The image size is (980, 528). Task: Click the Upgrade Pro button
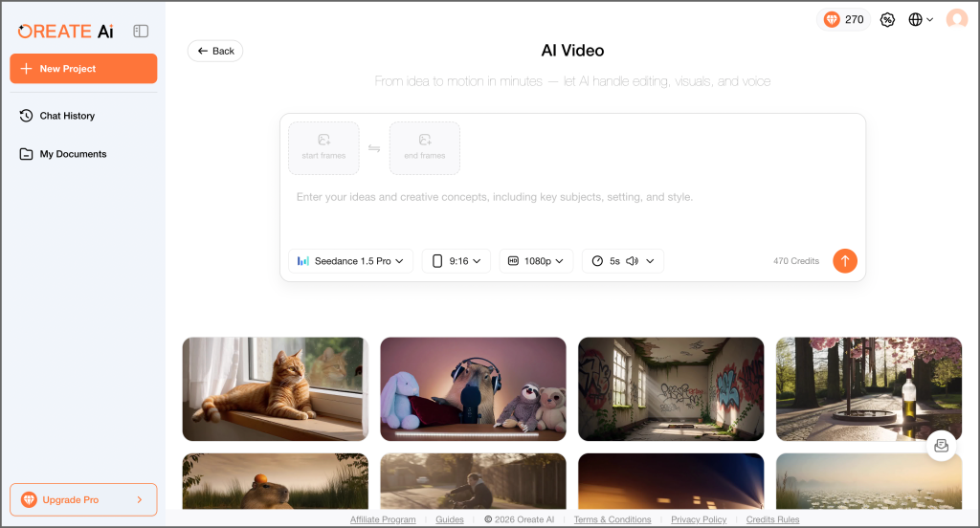pos(83,500)
